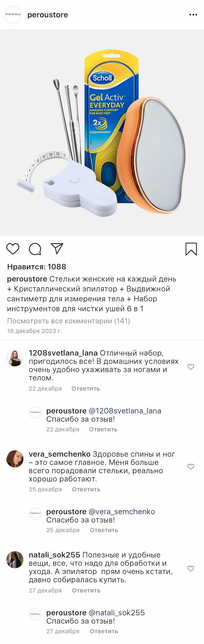Reply to vera_semchenko's comment
The image size is (204, 644).
(x=86, y=489)
